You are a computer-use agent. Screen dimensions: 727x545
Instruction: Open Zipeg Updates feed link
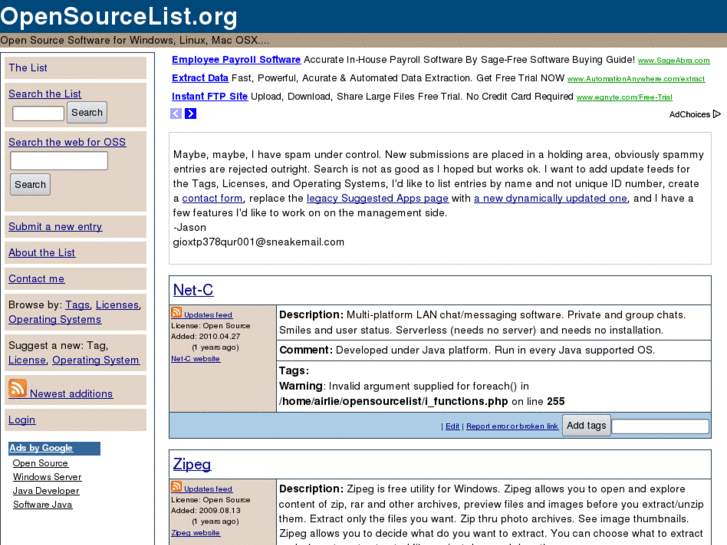click(208, 489)
